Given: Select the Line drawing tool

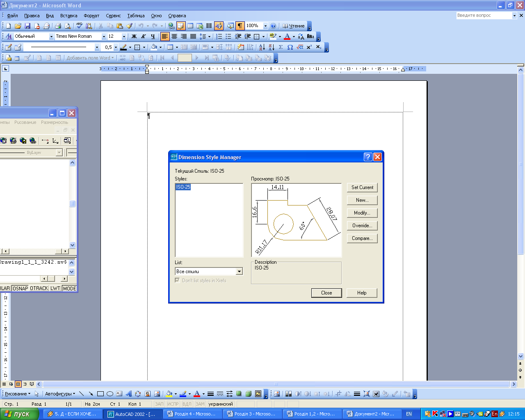Looking at the screenshot, I should pos(82,394).
